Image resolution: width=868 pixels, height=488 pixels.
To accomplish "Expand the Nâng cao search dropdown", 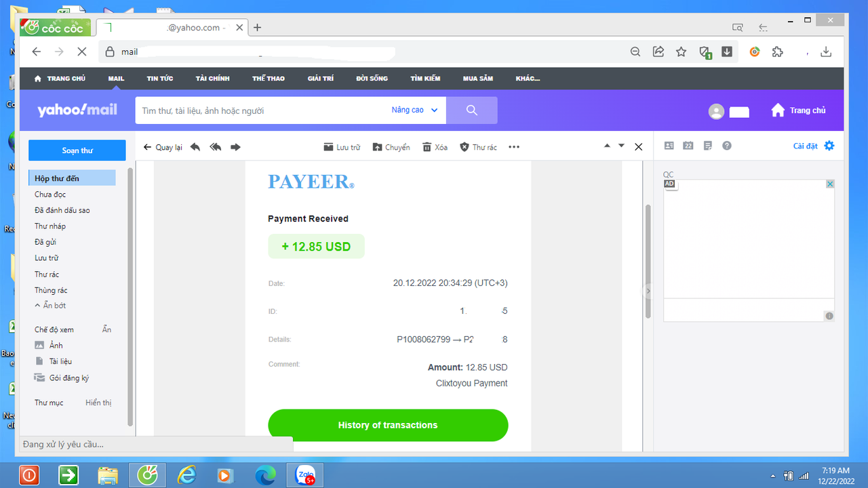I will point(414,110).
